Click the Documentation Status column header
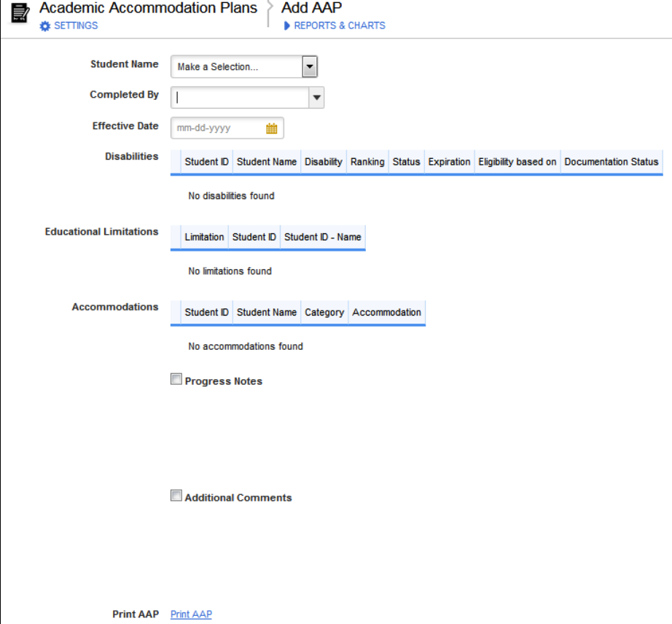Image resolution: width=672 pixels, height=624 pixels. (611, 162)
